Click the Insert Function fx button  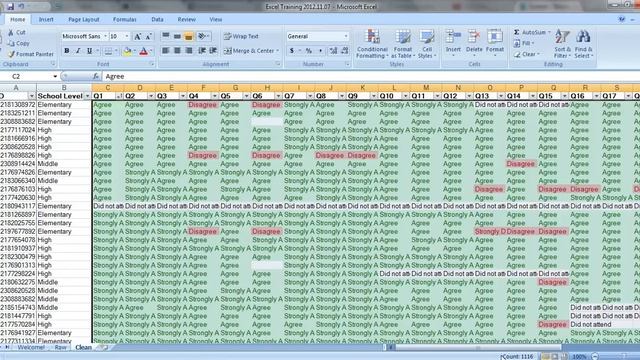point(96,76)
